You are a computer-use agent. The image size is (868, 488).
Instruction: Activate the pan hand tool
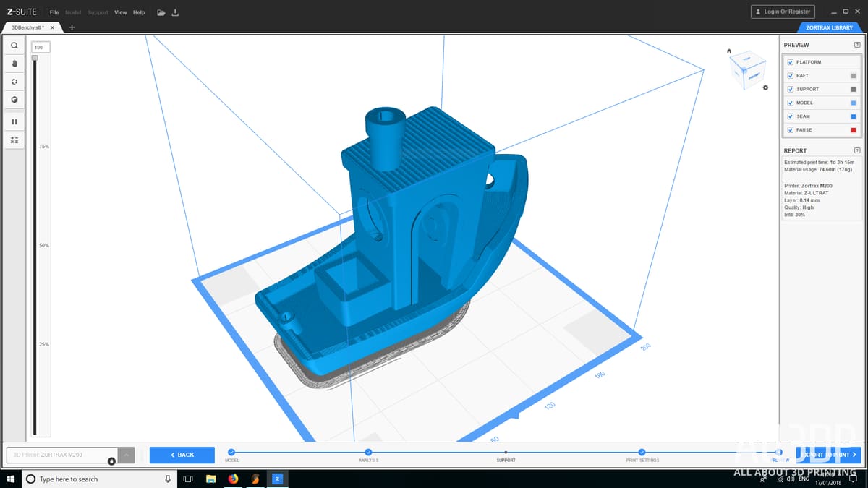coord(14,64)
